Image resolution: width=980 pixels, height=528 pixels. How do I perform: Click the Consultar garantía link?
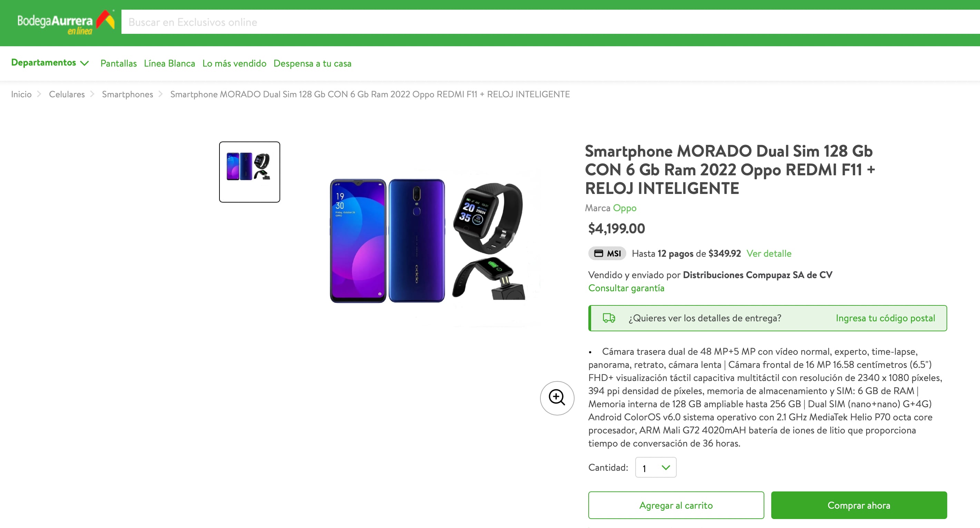tap(626, 288)
